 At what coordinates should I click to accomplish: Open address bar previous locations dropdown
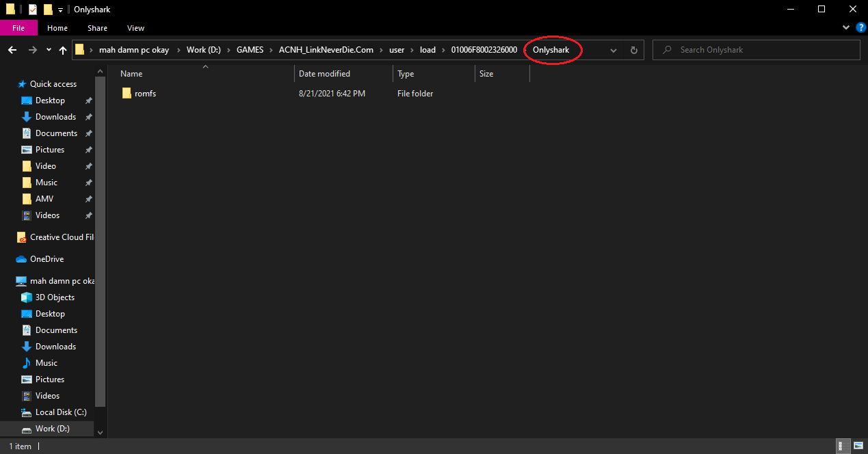click(613, 50)
